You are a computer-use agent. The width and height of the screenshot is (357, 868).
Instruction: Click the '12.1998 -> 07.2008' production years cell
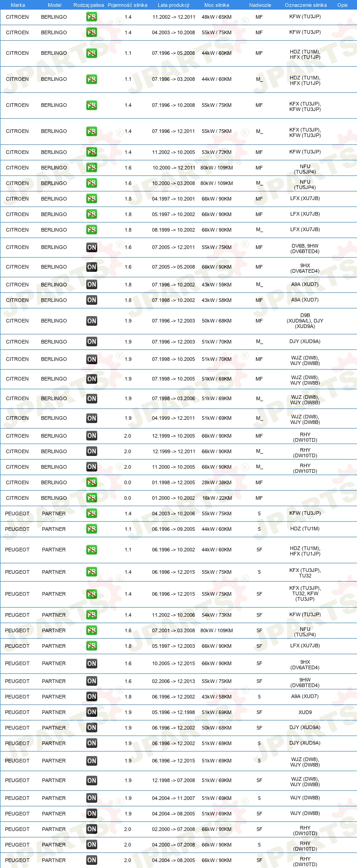click(x=173, y=780)
